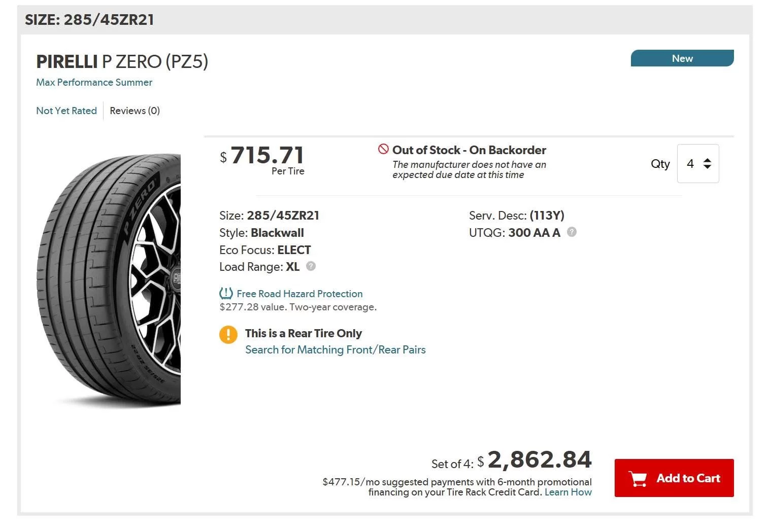
Task: Open Search for Matching Front/Rear Pairs link
Action: click(x=336, y=350)
